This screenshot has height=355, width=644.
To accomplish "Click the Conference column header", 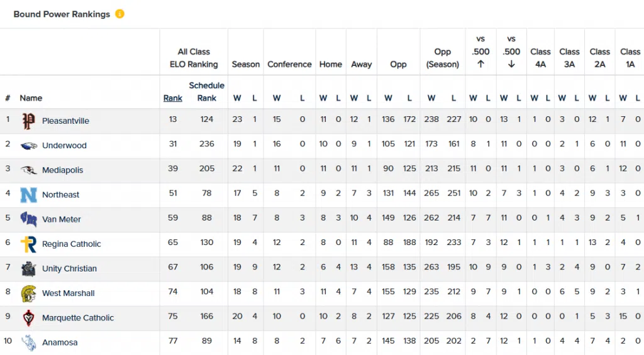I will [x=289, y=64].
